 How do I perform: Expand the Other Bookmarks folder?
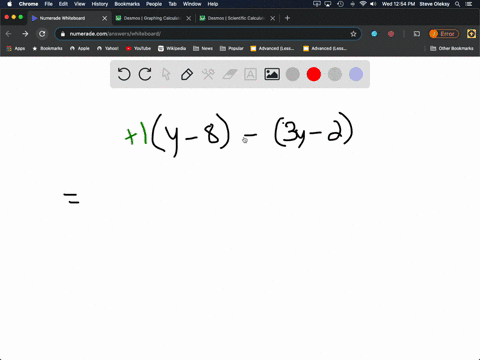452,48
